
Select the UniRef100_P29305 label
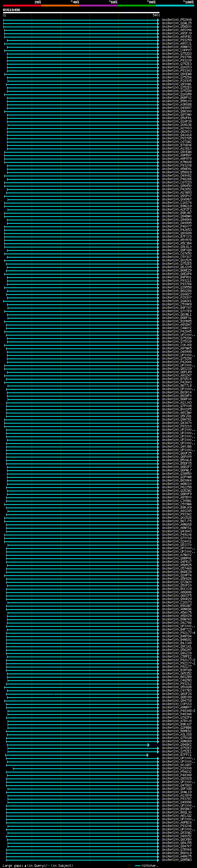coord(177,81)
